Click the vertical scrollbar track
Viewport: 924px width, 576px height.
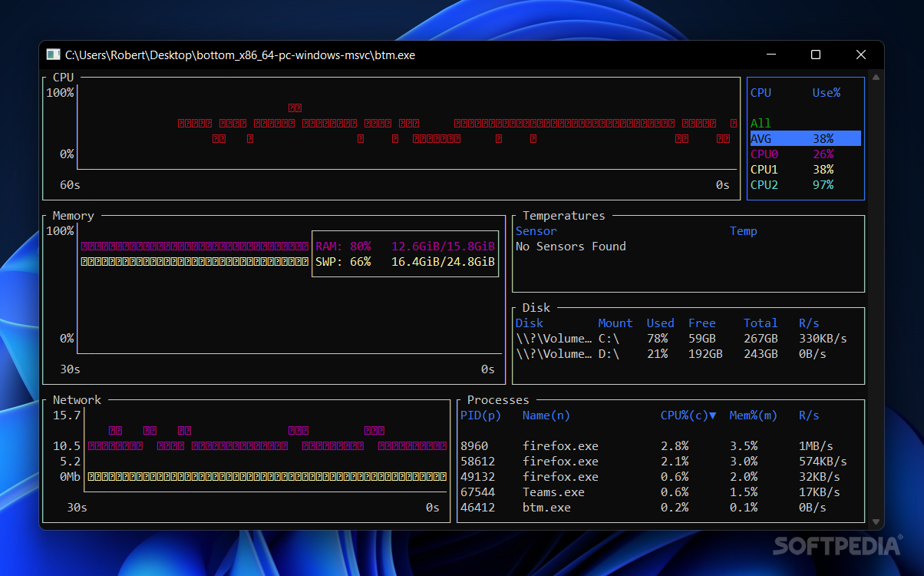876,300
